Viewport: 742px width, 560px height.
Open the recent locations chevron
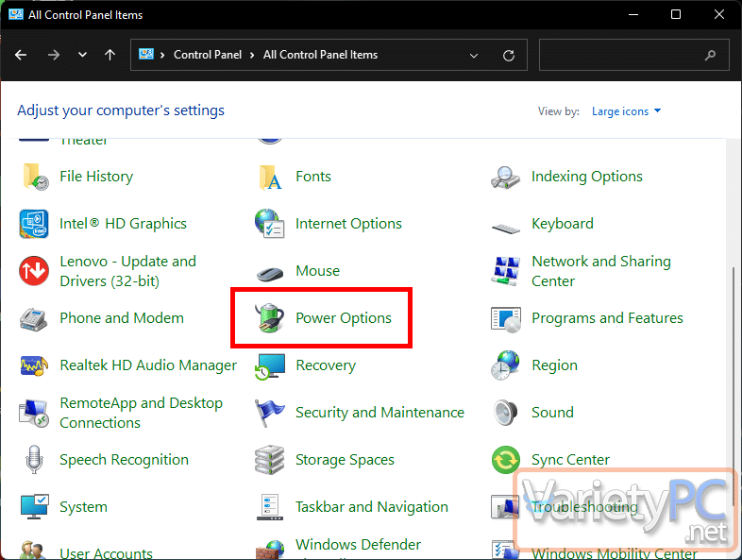(82, 55)
